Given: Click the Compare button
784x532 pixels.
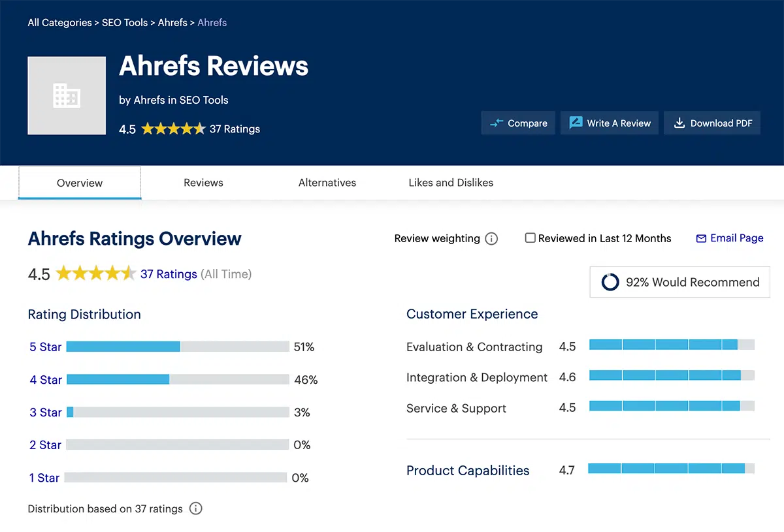Looking at the screenshot, I should tap(518, 123).
